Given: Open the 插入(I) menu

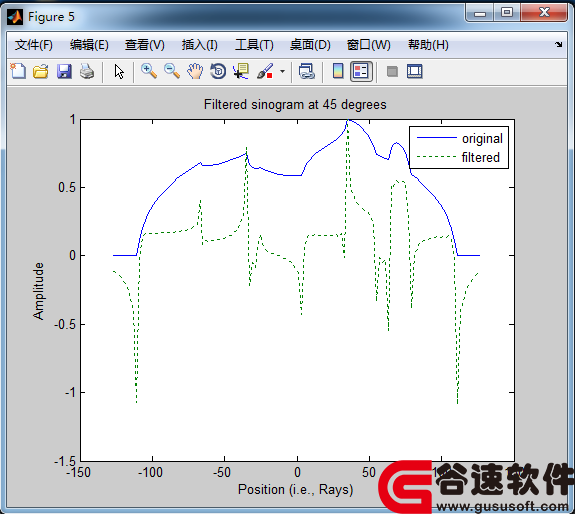Looking at the screenshot, I should (x=199, y=45).
